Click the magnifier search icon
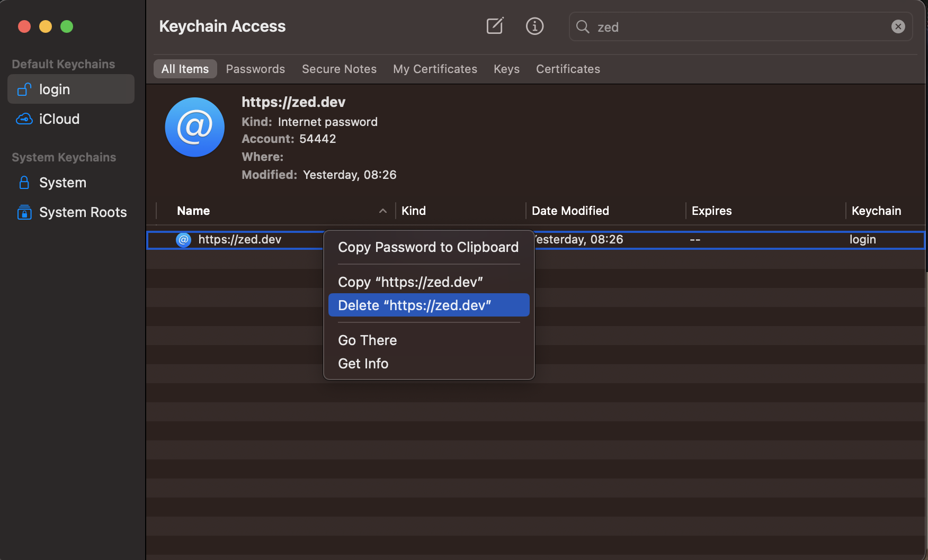The width and height of the screenshot is (928, 560). [x=583, y=26]
